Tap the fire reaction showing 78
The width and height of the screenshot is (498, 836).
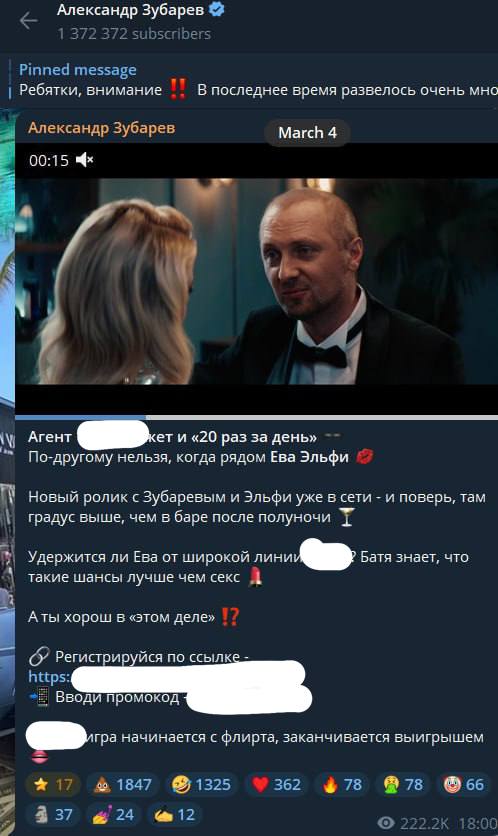342,784
